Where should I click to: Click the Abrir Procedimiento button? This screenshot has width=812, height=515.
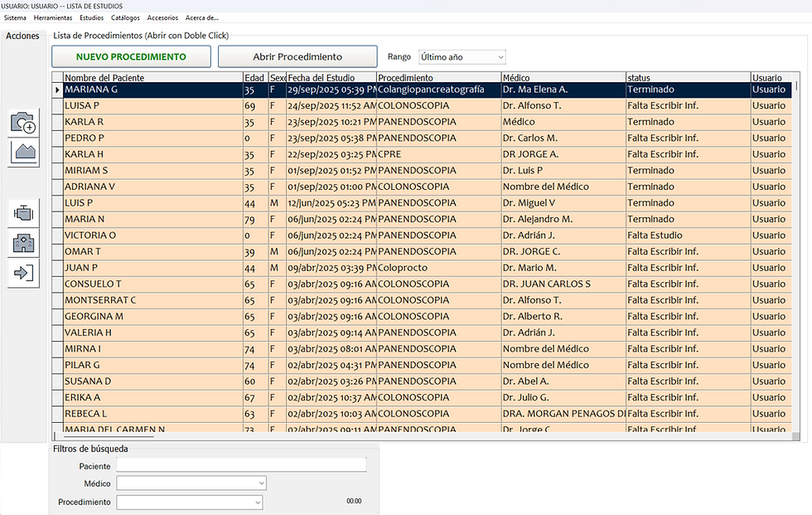297,56
